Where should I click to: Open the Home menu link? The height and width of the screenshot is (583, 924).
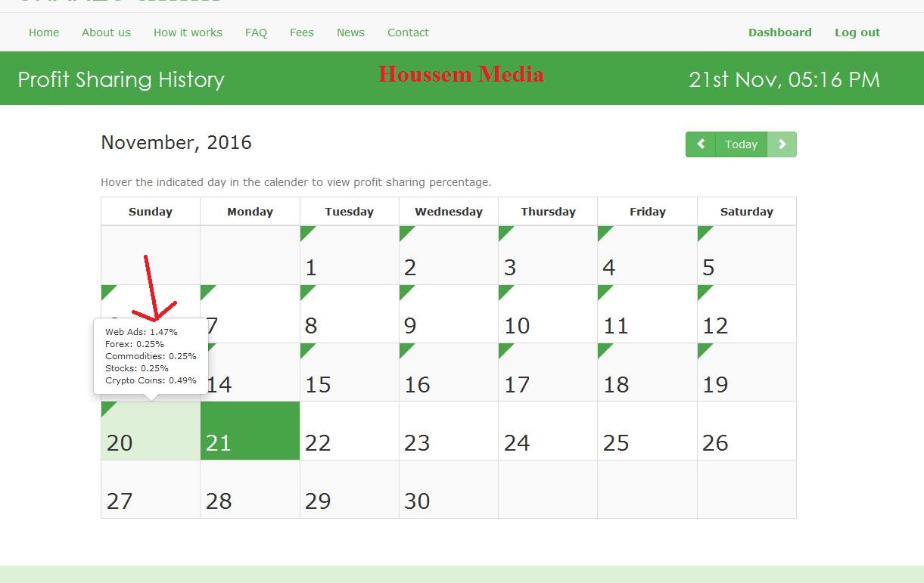(x=44, y=33)
